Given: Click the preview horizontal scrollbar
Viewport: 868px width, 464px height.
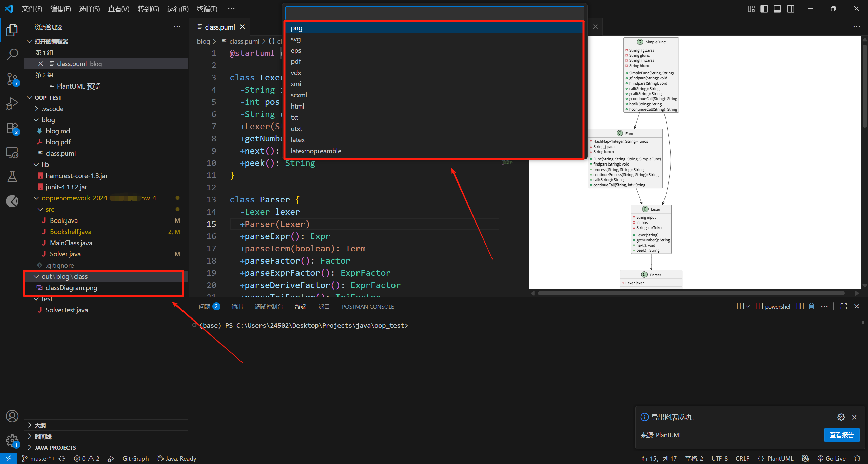Looking at the screenshot, I should (691, 293).
